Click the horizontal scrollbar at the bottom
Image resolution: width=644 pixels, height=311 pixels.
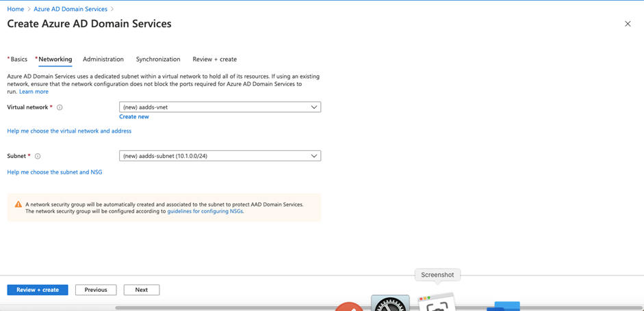pos(378,308)
